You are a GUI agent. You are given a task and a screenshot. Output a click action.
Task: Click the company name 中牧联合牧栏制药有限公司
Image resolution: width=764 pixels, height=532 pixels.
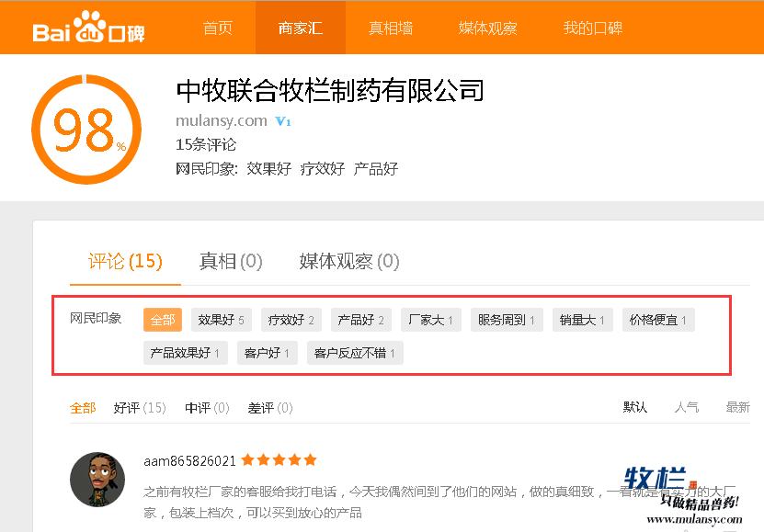[x=330, y=91]
